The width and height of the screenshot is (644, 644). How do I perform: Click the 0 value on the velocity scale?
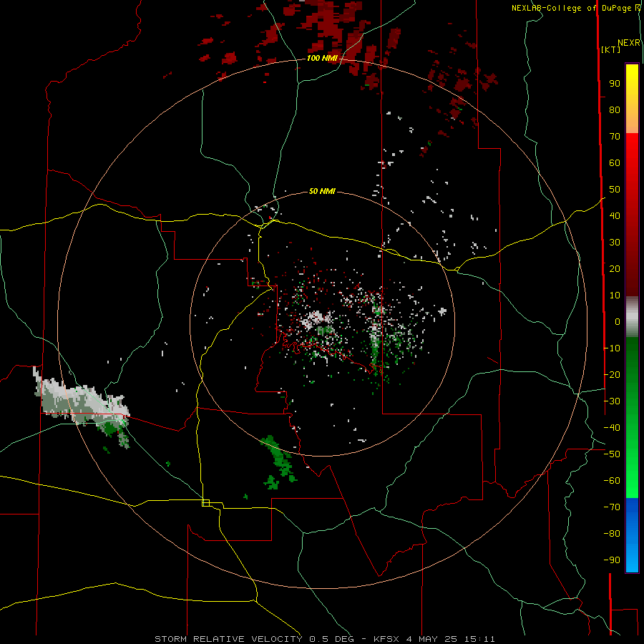click(x=618, y=322)
